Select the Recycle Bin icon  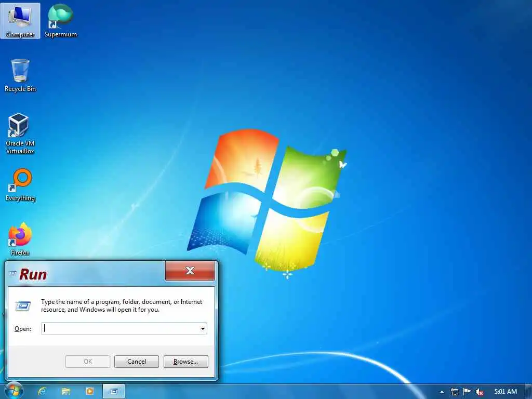[20, 75]
